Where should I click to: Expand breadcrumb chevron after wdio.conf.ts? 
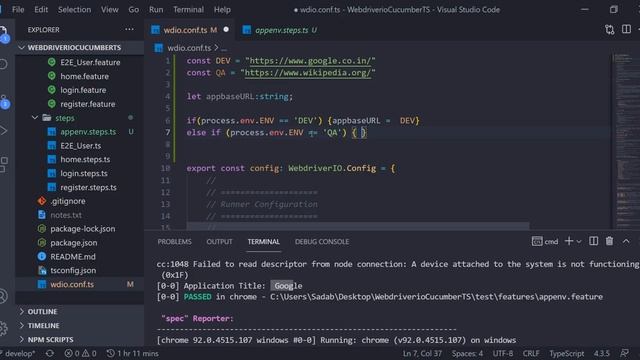click(x=216, y=48)
